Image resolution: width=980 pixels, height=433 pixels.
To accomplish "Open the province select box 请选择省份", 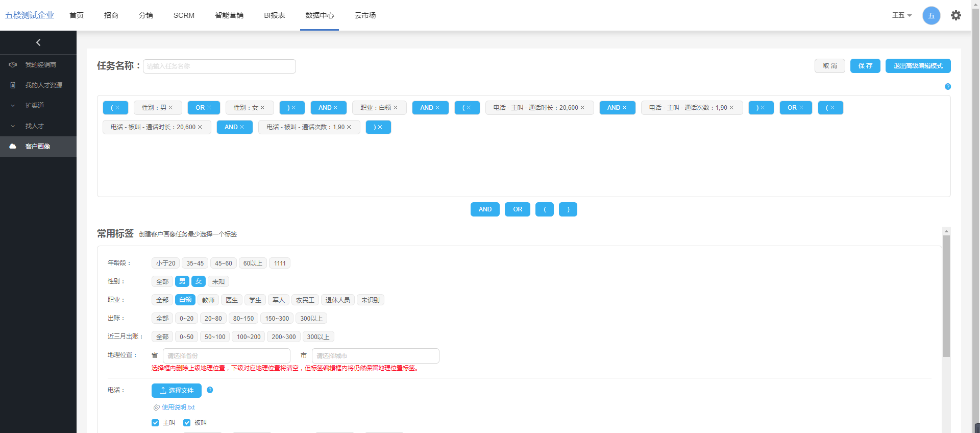I will (x=226, y=356).
